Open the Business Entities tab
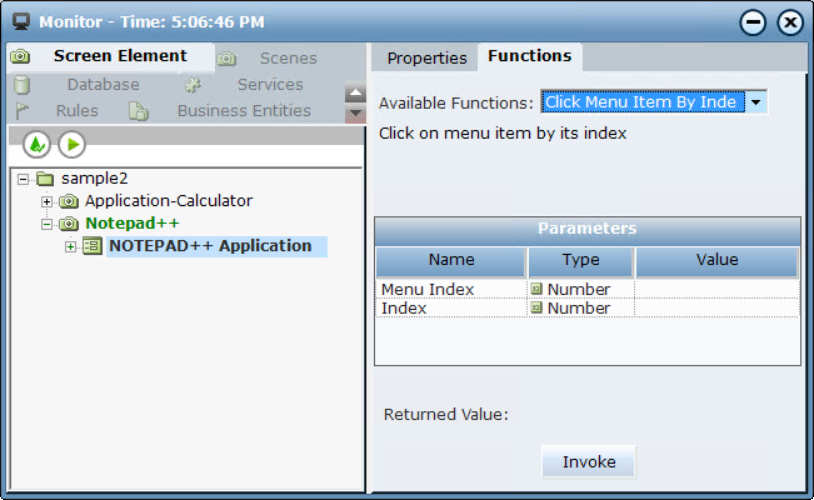Screen dimensions: 814x500 tap(243, 111)
